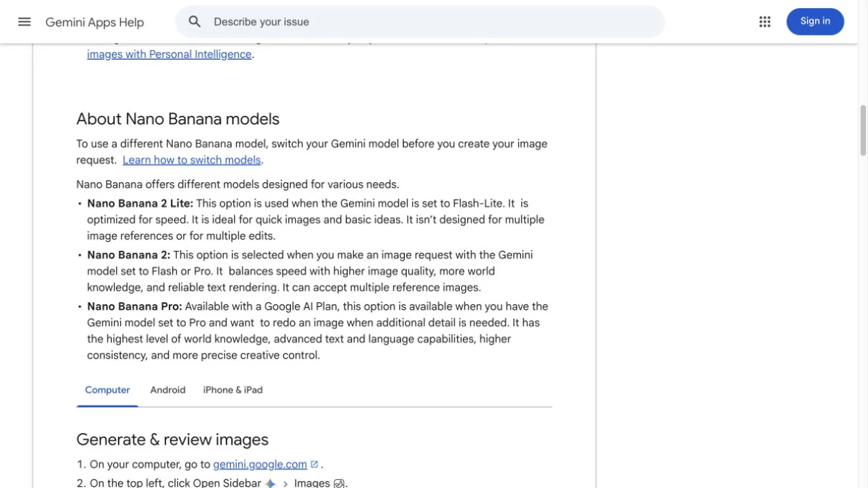Click the Open Sidebar sparkle icon

pos(271,483)
